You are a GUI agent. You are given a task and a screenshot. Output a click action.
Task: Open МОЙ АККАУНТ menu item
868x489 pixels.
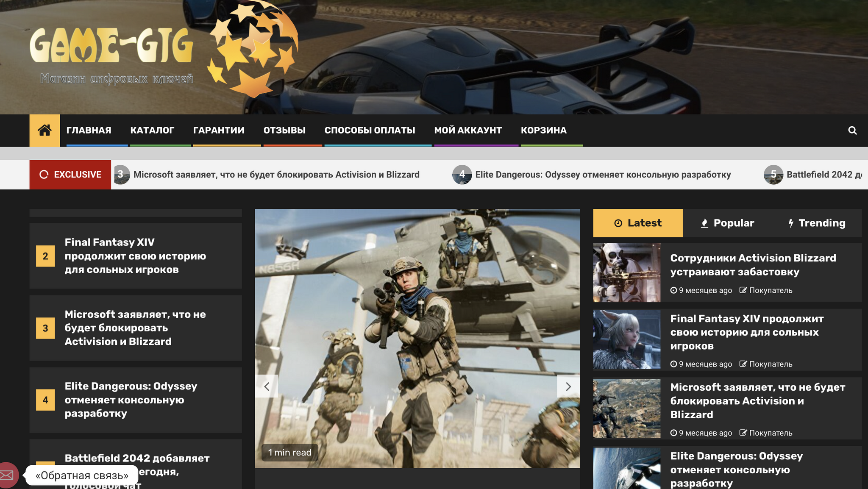[x=468, y=130]
